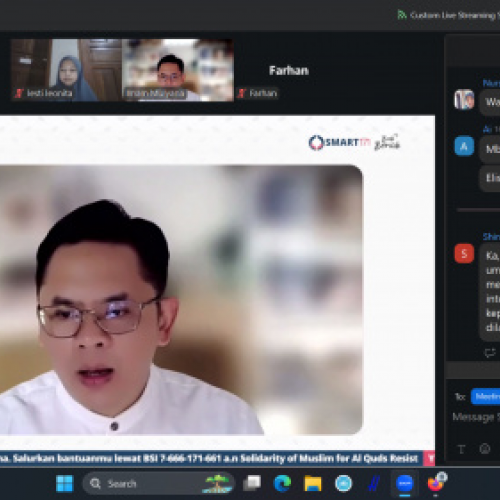
Task: Select the Farhan participant tile
Action: pyautogui.click(x=289, y=70)
